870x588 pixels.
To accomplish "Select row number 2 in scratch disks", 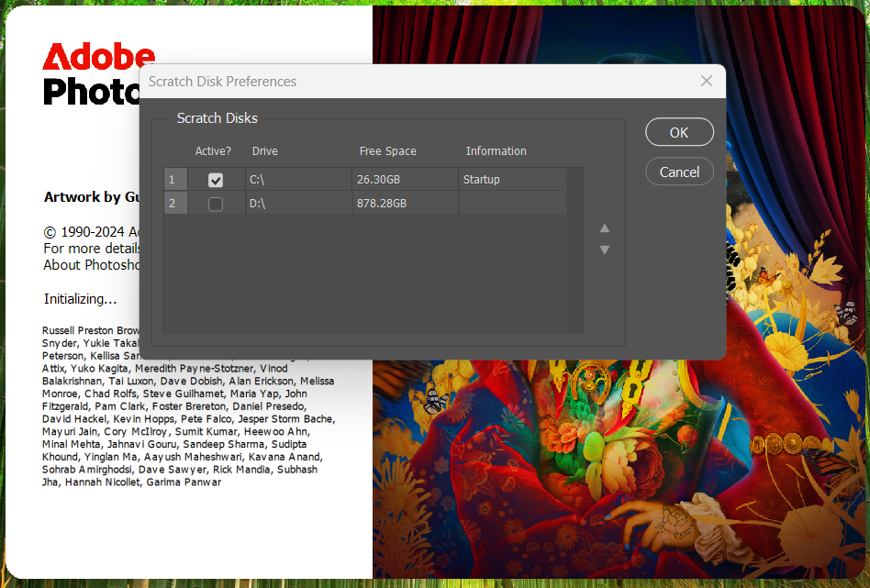I will point(175,203).
